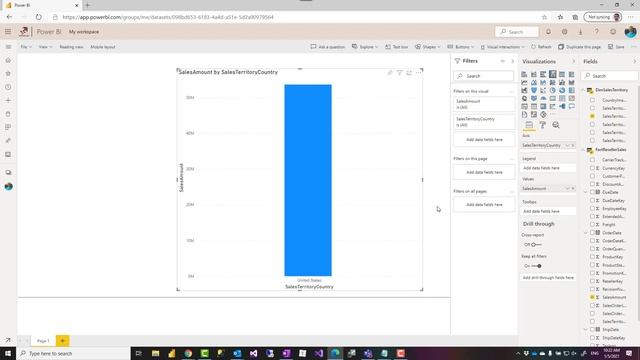Open SalesTerritoryCountry axis field dropdown
640x360 pixels.
tap(567, 145)
